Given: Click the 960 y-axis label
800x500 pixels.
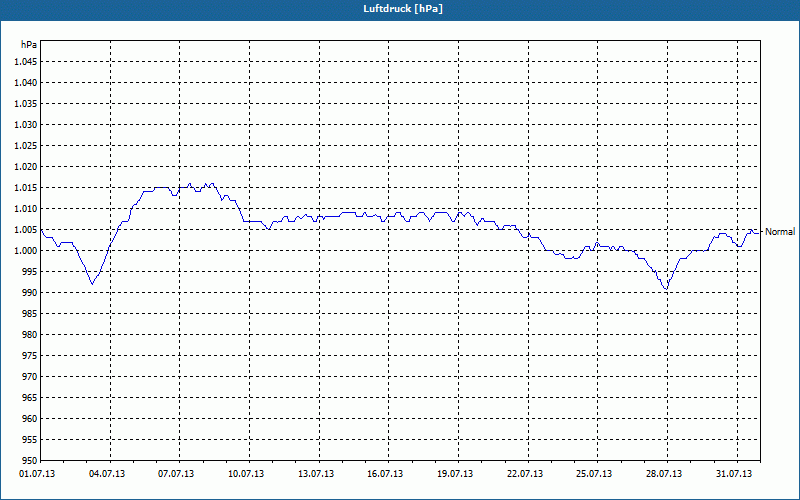Looking at the screenshot, I should pyautogui.click(x=30, y=419).
